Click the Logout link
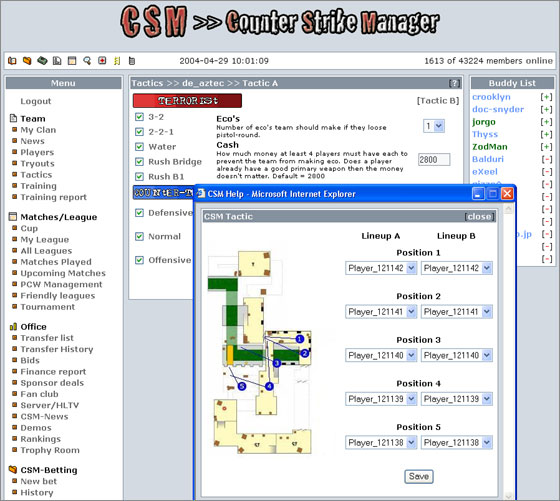560x501 pixels. tap(36, 101)
